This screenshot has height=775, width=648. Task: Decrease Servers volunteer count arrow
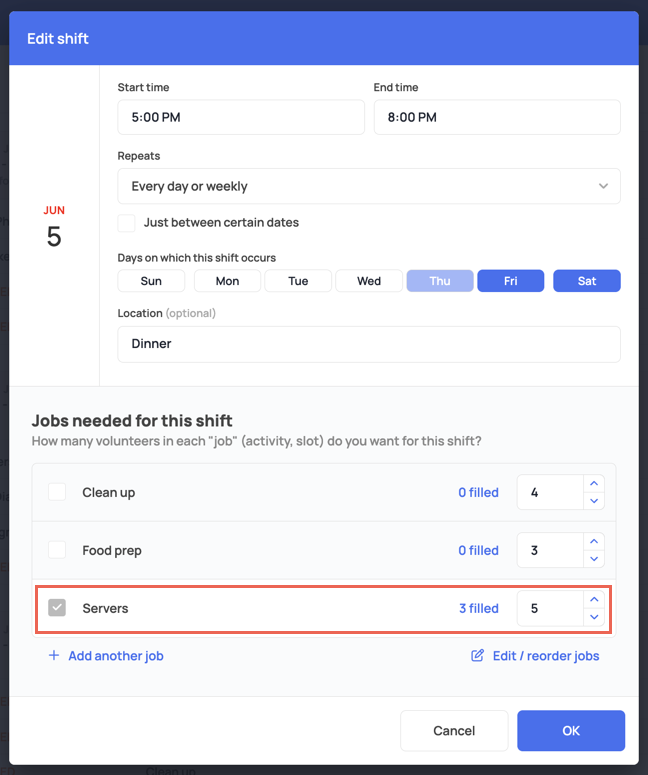[x=594, y=617]
